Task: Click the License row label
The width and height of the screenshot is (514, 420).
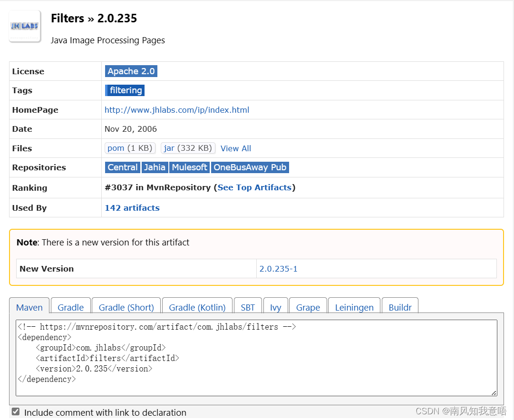Action: point(28,71)
